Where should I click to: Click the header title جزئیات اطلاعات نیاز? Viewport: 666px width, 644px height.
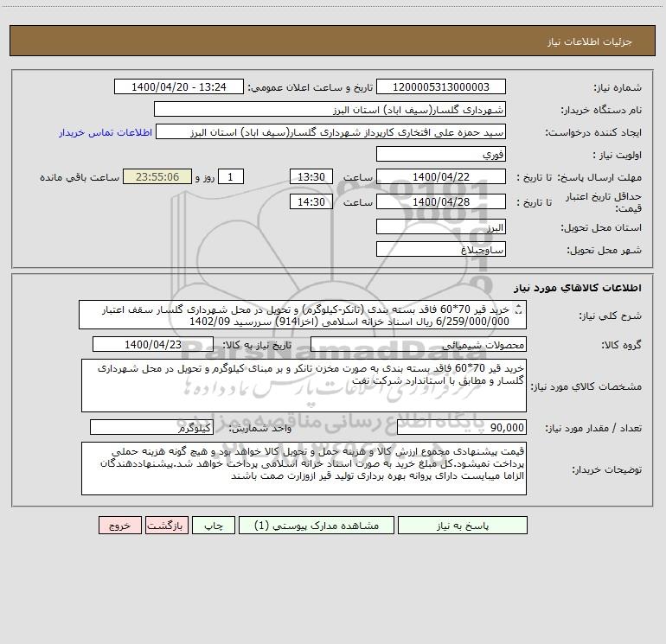590,41
